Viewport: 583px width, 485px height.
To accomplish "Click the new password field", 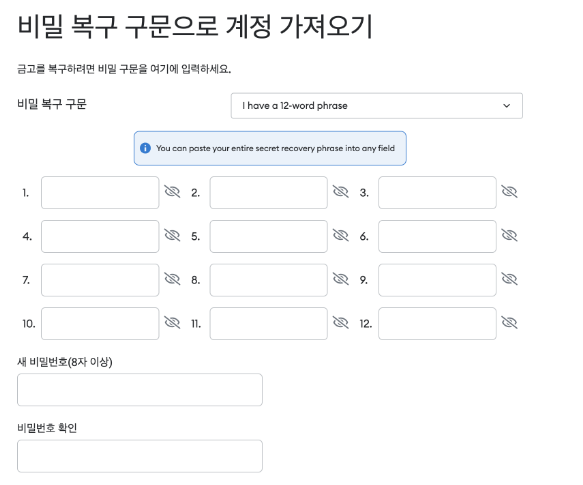I will (x=140, y=390).
